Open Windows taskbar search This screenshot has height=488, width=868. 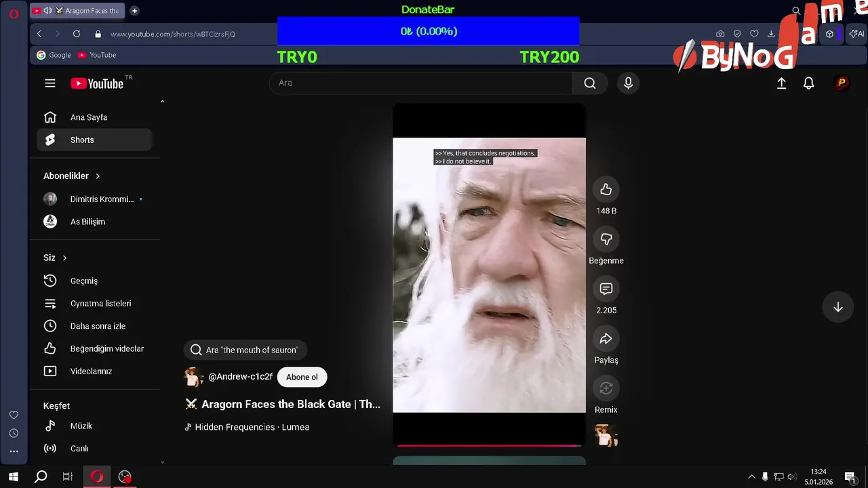click(41, 476)
